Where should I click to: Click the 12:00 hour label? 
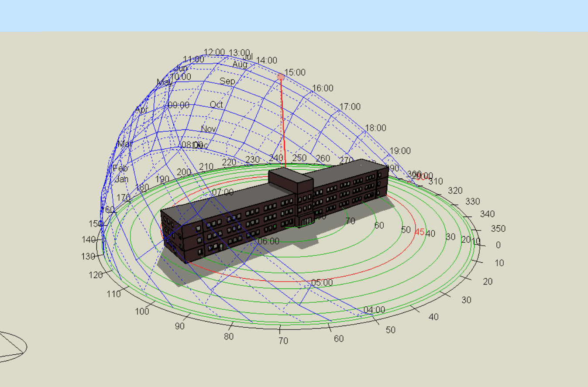pyautogui.click(x=214, y=52)
